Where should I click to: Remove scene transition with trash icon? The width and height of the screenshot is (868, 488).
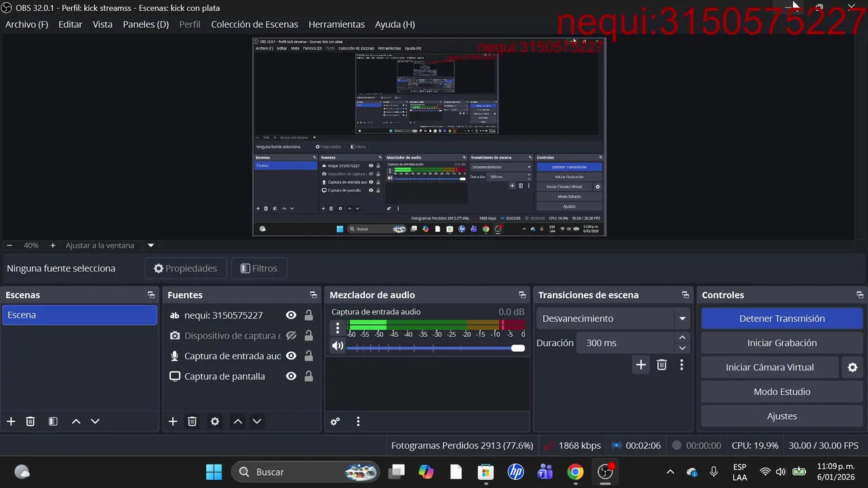click(662, 365)
